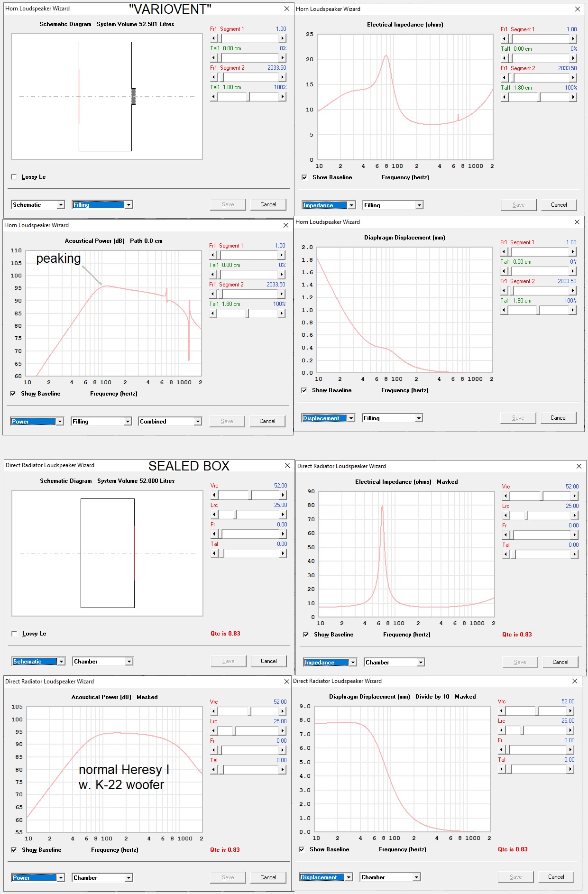Click Segment 2 right arrow in Horn impedance window
This screenshot has height=894, width=588.
(x=573, y=78)
